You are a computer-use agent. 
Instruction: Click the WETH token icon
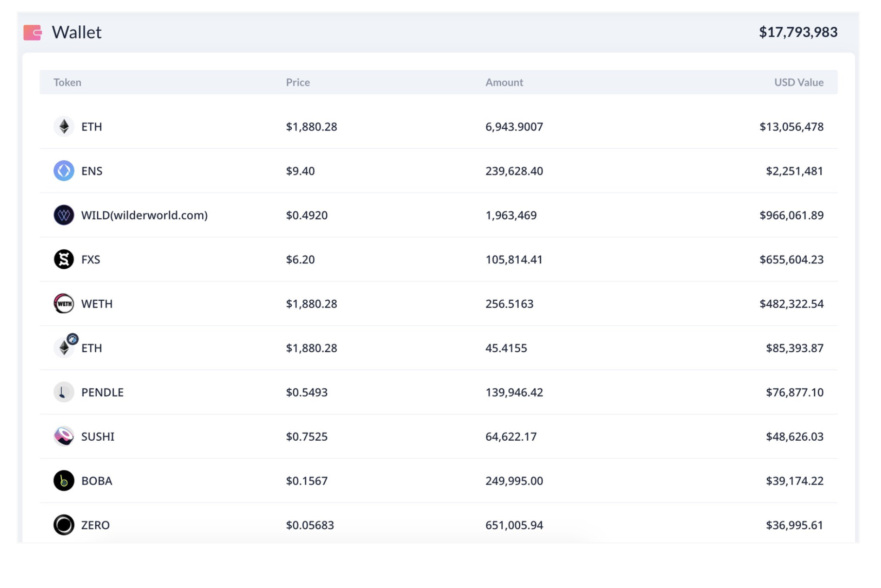pos(64,304)
